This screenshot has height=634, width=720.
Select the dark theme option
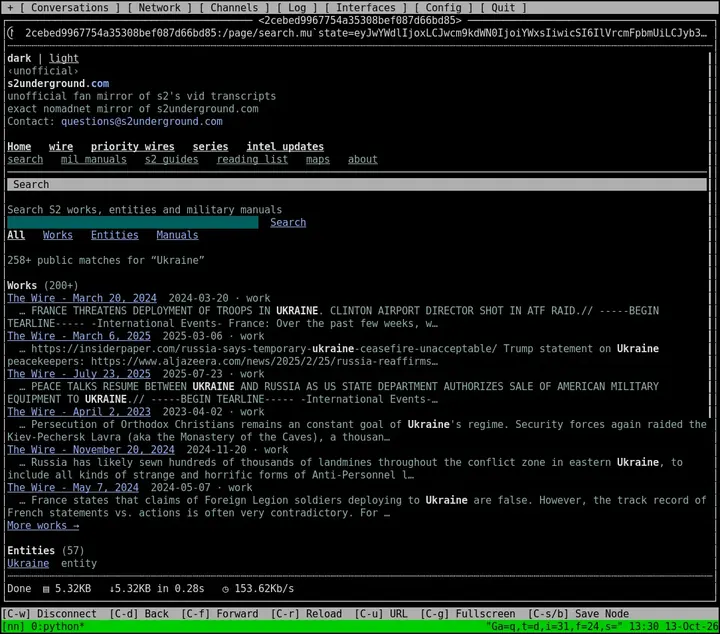coord(19,58)
